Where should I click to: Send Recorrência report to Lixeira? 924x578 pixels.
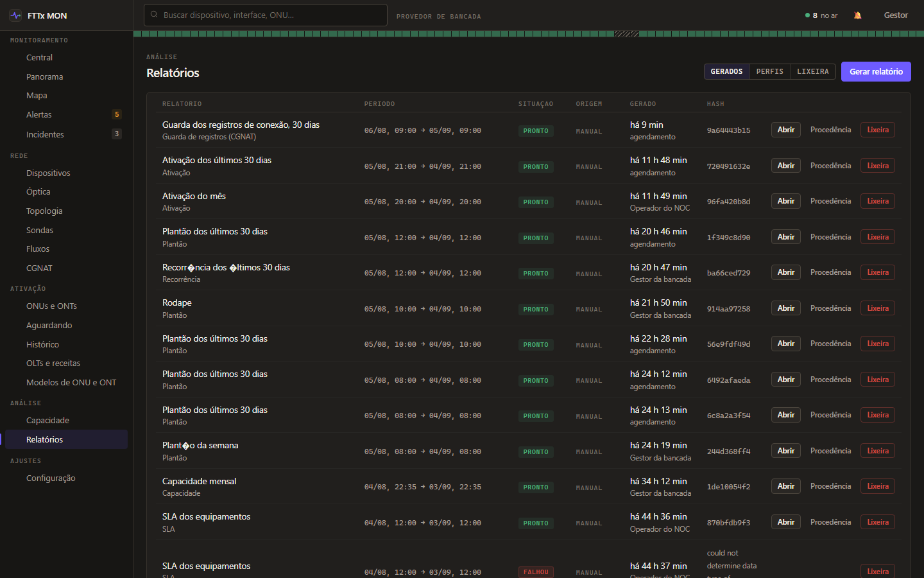(x=878, y=272)
